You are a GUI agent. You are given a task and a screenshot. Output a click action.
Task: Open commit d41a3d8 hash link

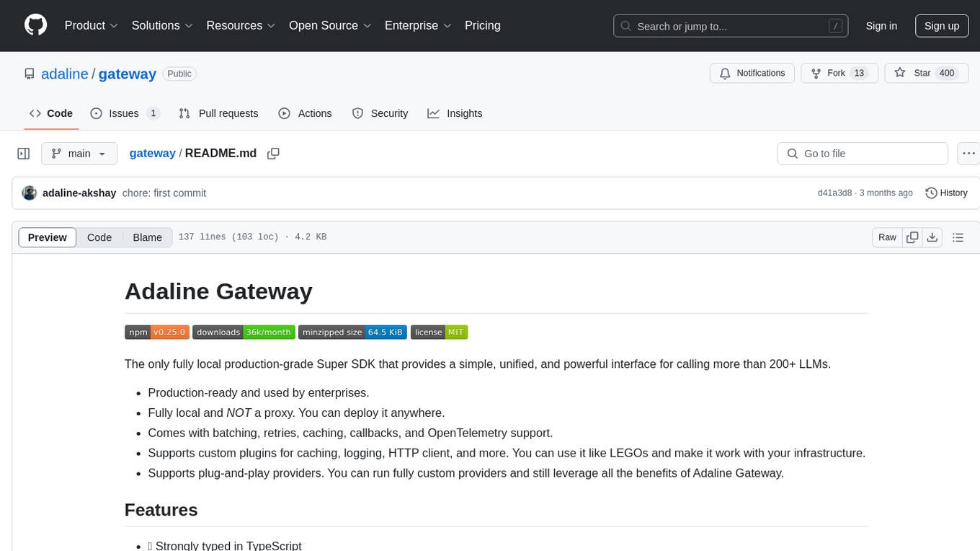click(834, 193)
